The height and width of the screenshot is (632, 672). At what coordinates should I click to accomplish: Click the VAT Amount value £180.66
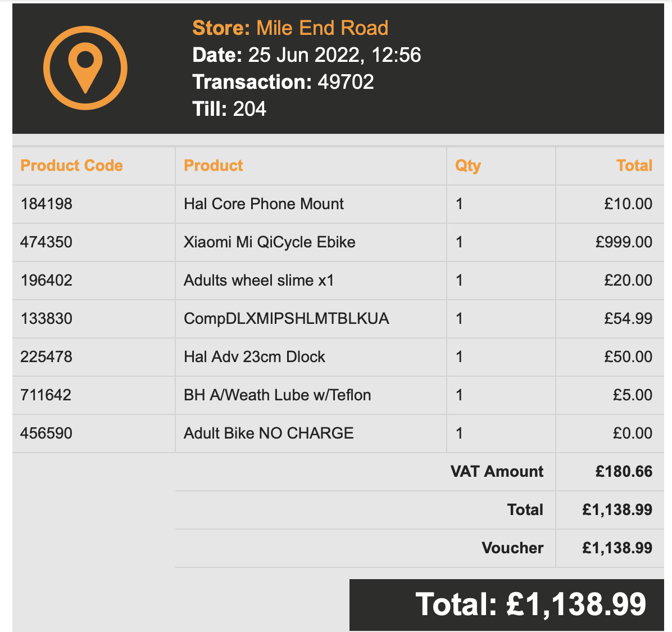coord(624,472)
